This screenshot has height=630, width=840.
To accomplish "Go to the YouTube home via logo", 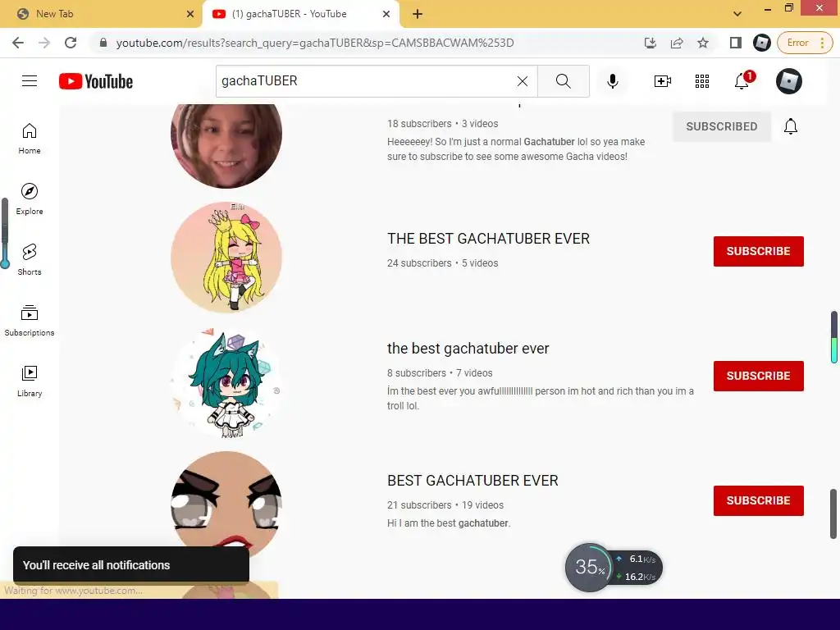I will click(x=96, y=81).
